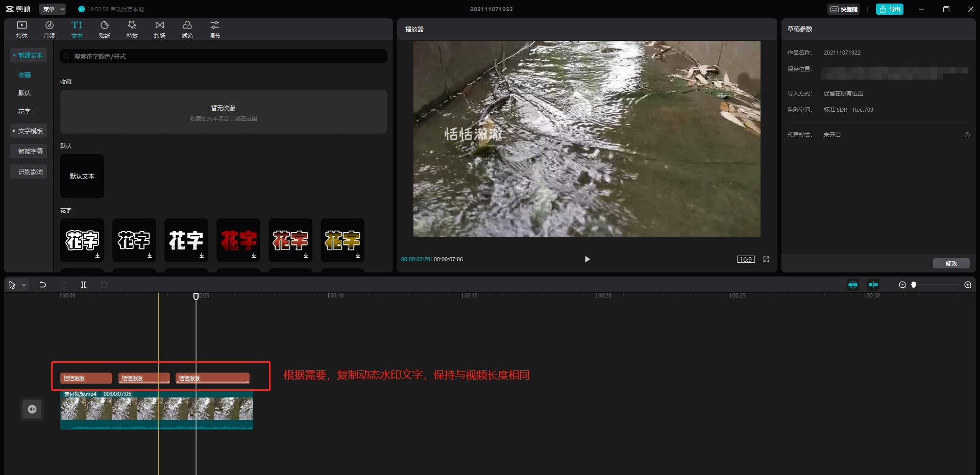
Task: Click the zoom-in timeline icon
Action: tap(968, 285)
